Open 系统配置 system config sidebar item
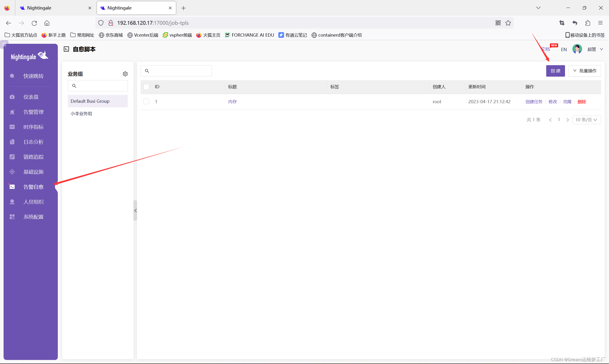This screenshot has width=609, height=364. [x=33, y=216]
